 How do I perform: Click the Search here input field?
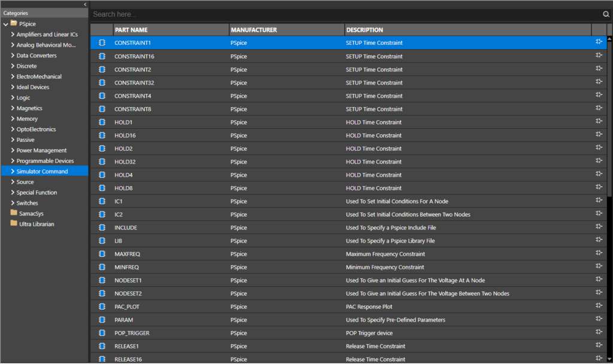[346, 14]
